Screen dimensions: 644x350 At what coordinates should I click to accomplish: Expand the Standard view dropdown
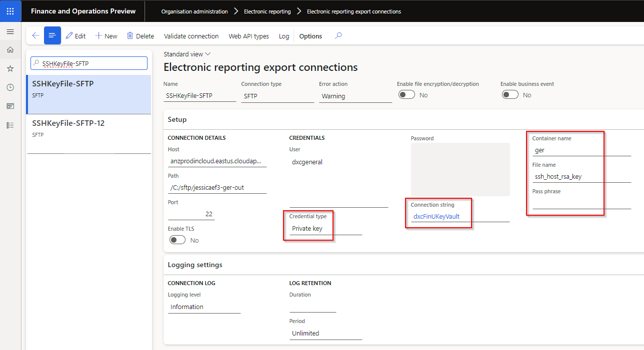[x=187, y=54]
